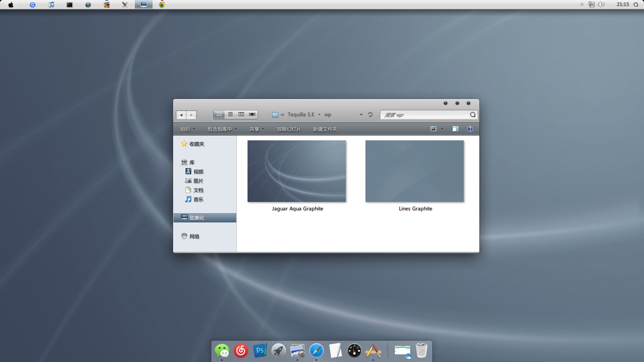Click the network tray icon
Viewport: 644px width, 362px height.
(592, 4)
